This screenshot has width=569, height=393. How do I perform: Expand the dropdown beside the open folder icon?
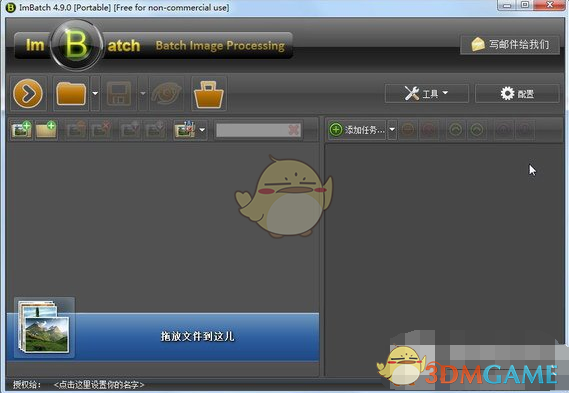[x=95, y=93]
